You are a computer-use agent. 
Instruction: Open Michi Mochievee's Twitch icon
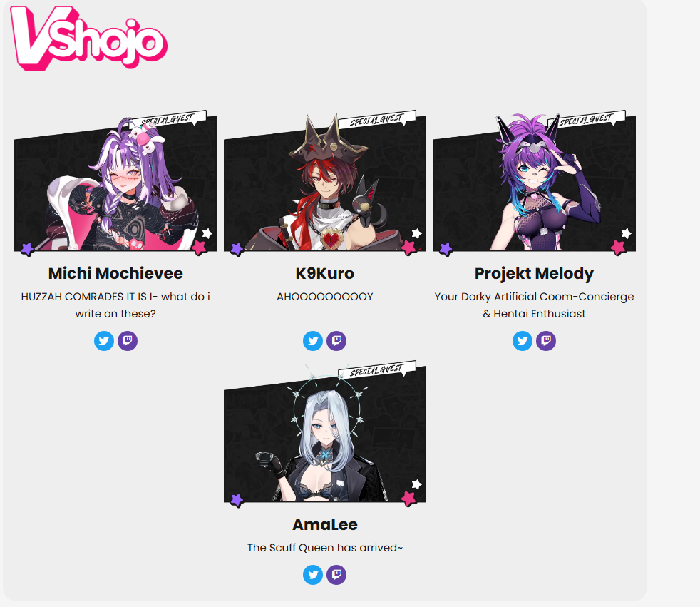click(x=128, y=341)
